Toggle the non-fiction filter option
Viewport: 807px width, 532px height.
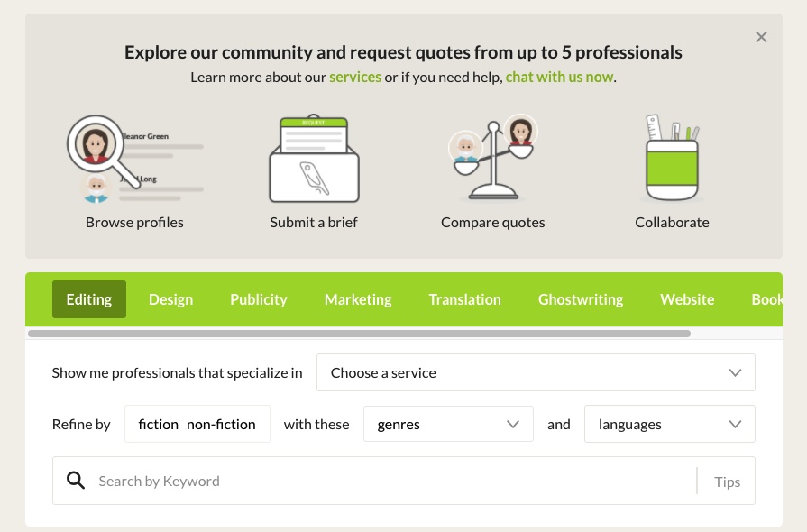pos(221,424)
